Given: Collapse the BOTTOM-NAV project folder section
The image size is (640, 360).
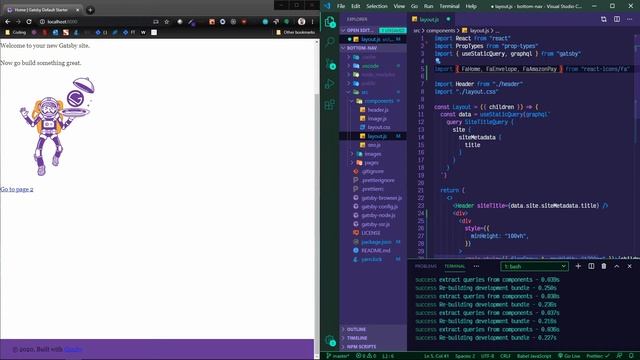Looking at the screenshot, I should [373, 48].
